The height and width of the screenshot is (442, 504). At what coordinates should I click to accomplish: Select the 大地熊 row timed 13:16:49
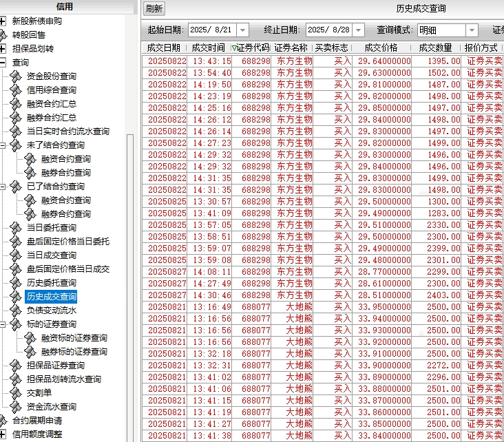coord(323,307)
